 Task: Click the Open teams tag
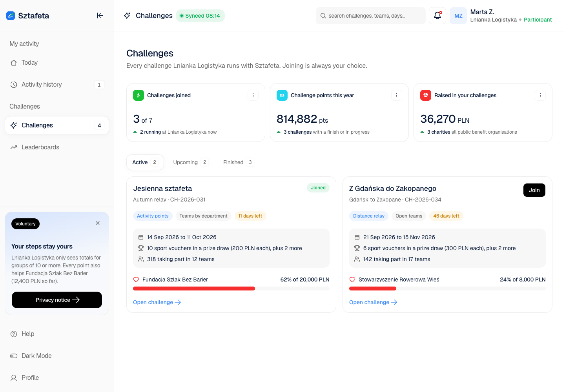pos(409,216)
